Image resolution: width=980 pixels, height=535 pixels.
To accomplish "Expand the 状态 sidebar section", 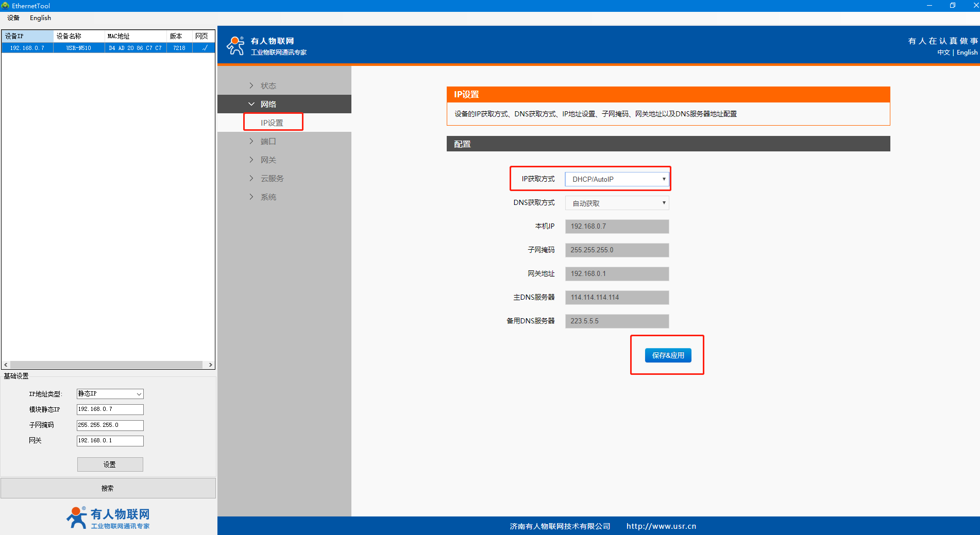I will 268,85.
